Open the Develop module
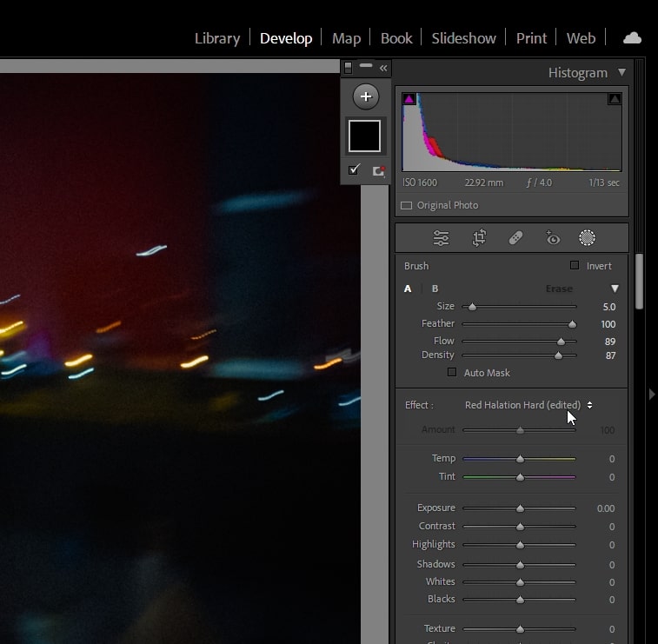 tap(286, 38)
